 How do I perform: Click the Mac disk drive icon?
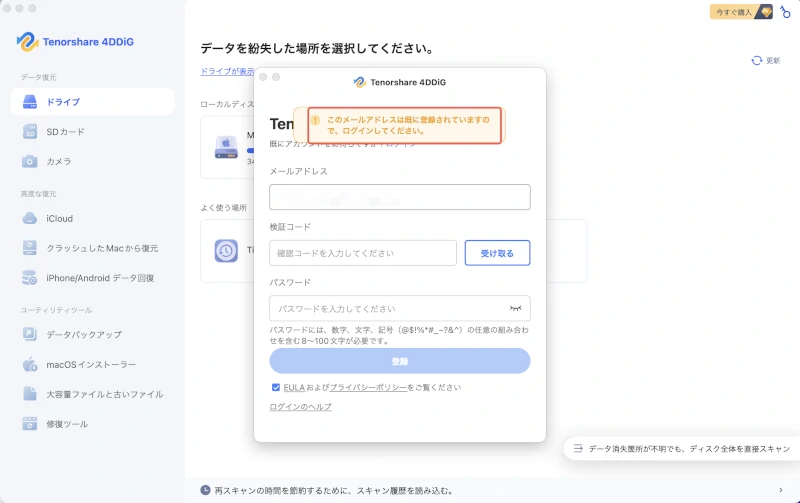click(226, 147)
